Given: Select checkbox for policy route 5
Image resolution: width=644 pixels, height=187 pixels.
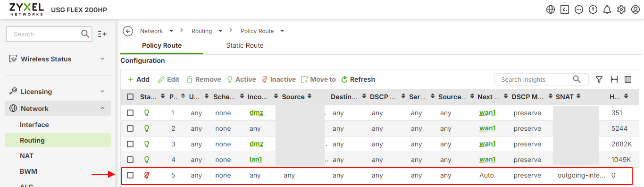Looking at the screenshot, I should (130, 175).
